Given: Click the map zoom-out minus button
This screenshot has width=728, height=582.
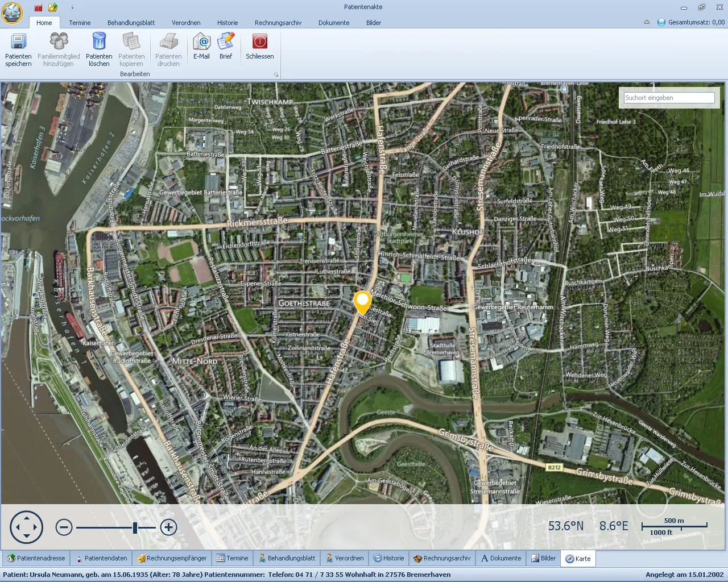Looking at the screenshot, I should pos(64,527).
